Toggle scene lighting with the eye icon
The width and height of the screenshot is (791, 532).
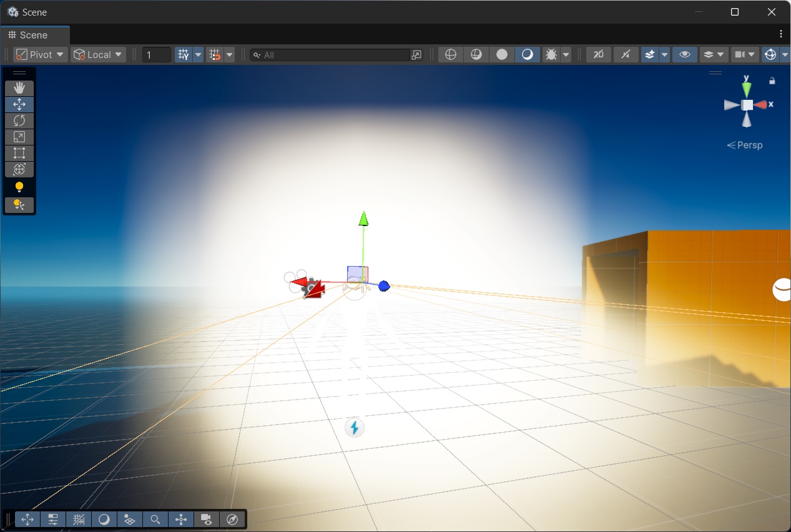click(684, 54)
